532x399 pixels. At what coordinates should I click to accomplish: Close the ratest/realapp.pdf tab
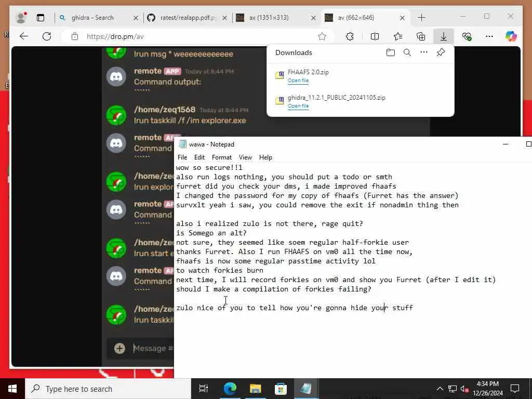(x=224, y=18)
